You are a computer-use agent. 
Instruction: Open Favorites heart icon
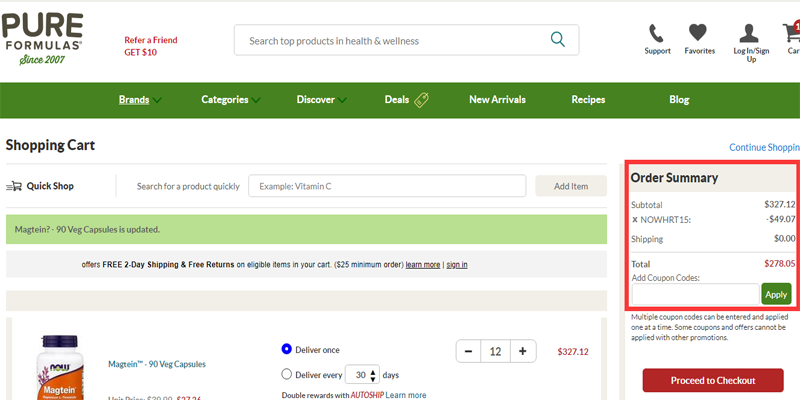click(x=699, y=33)
